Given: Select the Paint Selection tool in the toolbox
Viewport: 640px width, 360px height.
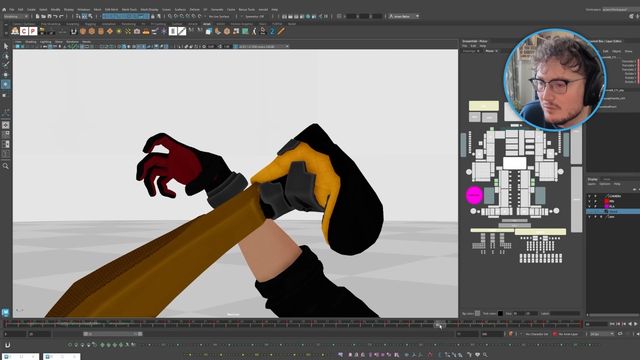Looking at the screenshot, I should [6, 65].
